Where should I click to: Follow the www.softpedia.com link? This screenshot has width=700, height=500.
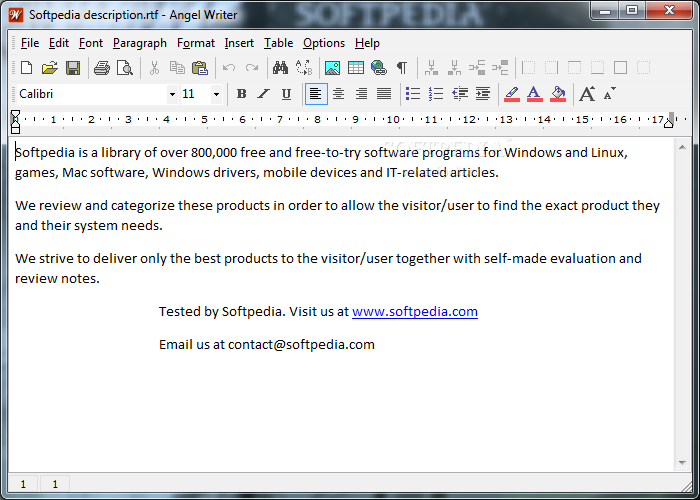click(415, 311)
